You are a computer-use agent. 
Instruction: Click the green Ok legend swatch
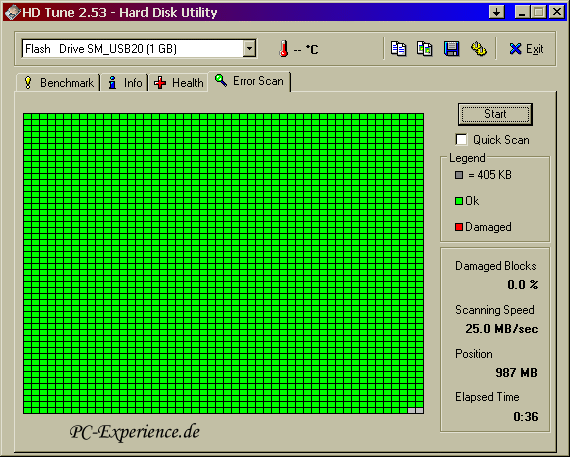pos(459,201)
